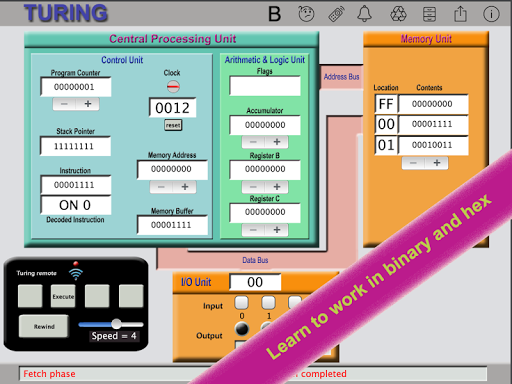Click the bell notification icon

point(364,14)
